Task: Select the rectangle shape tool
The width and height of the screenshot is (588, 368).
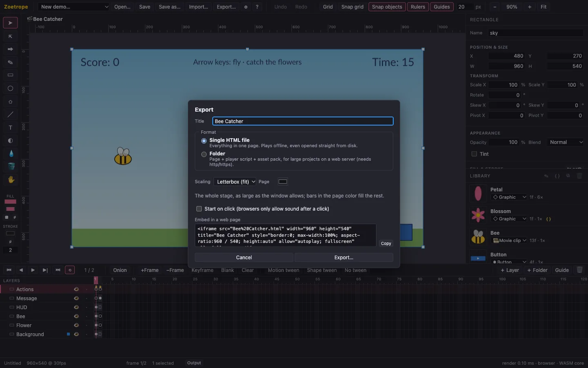Action: tap(10, 75)
